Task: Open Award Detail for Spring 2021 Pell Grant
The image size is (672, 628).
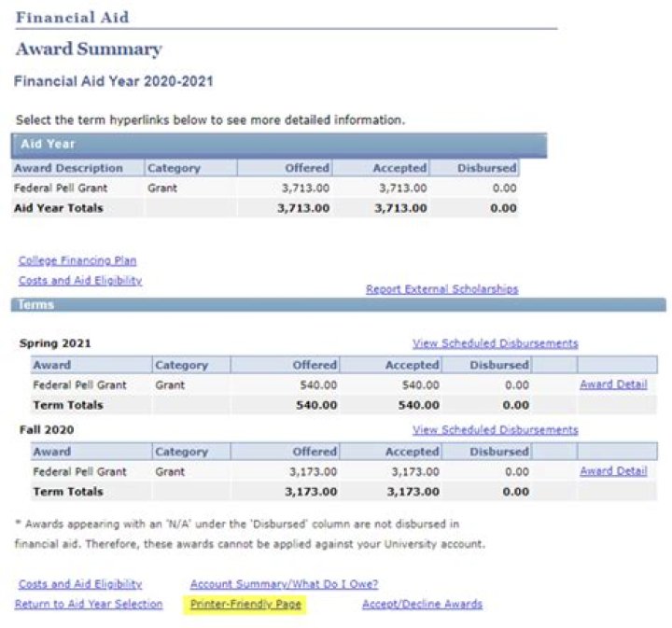Action: [x=612, y=384]
